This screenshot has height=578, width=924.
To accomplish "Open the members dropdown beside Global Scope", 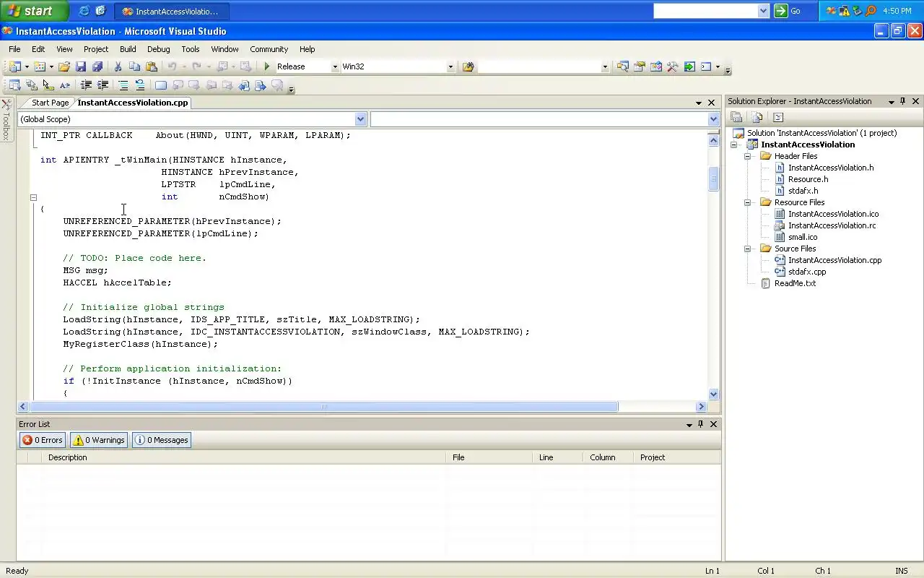I will click(x=713, y=119).
